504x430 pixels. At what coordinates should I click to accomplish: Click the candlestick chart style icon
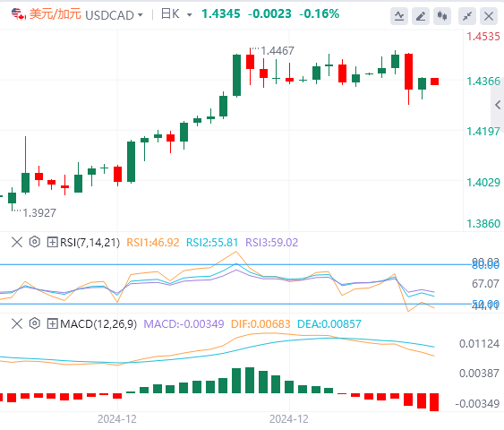point(442,16)
